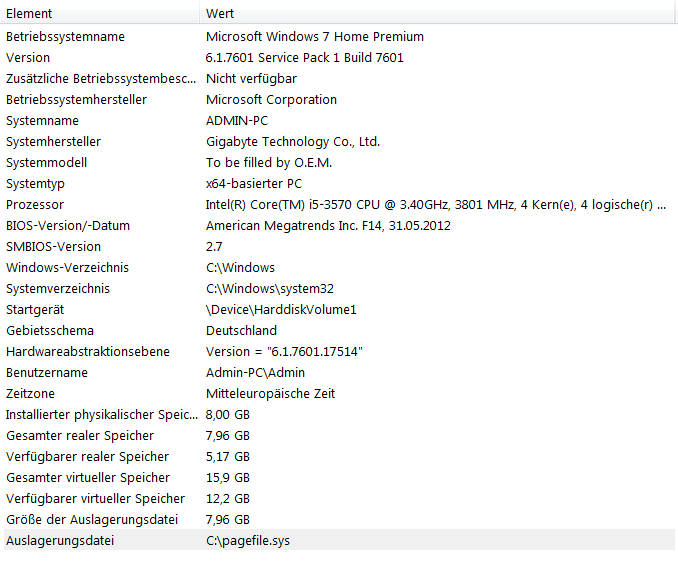Click the value American Megatrends Inc. F14, 31.05.2012

coord(328,226)
